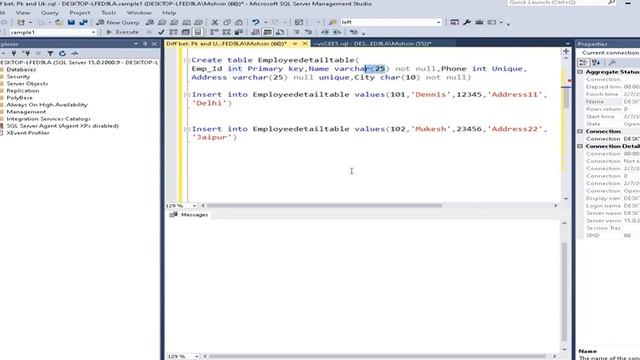This screenshot has width=640, height=360.
Task: Click Object Explorer Disconnect icon
Action: pyautogui.click(x=26, y=53)
